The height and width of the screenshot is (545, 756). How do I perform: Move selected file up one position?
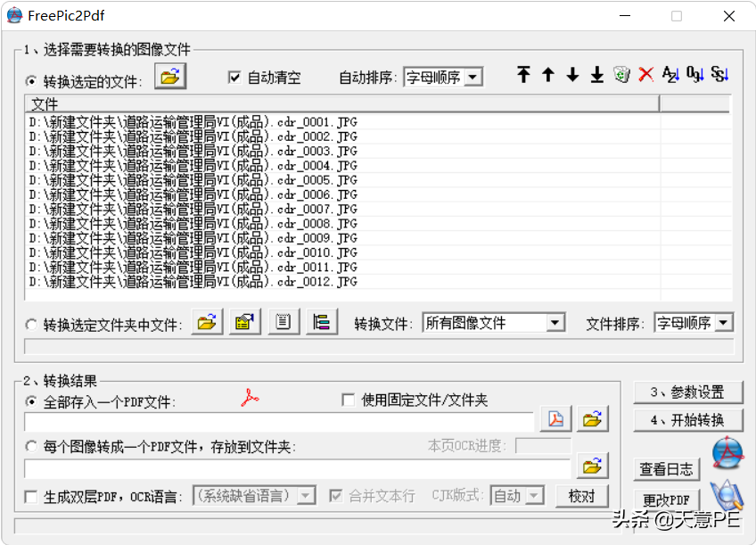pyautogui.click(x=548, y=75)
